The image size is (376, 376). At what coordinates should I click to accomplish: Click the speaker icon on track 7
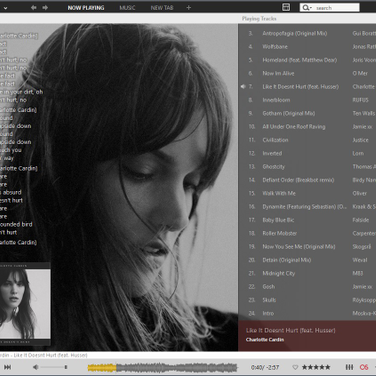[x=243, y=87]
